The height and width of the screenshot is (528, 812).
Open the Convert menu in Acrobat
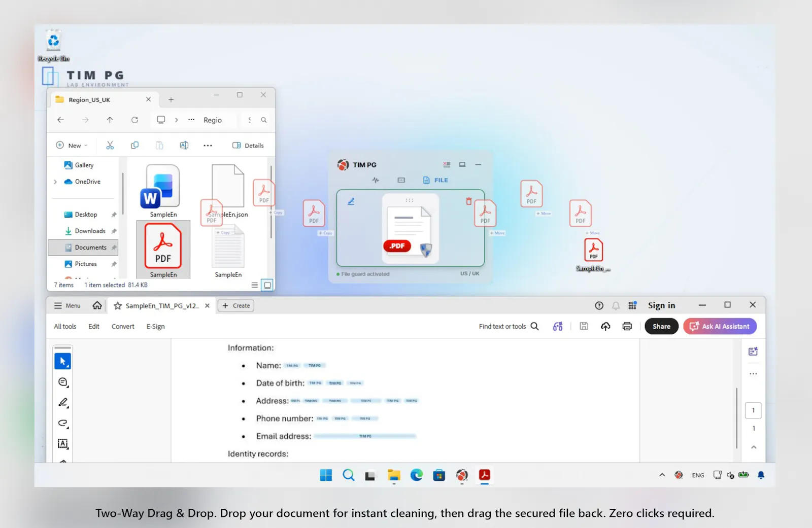click(123, 327)
